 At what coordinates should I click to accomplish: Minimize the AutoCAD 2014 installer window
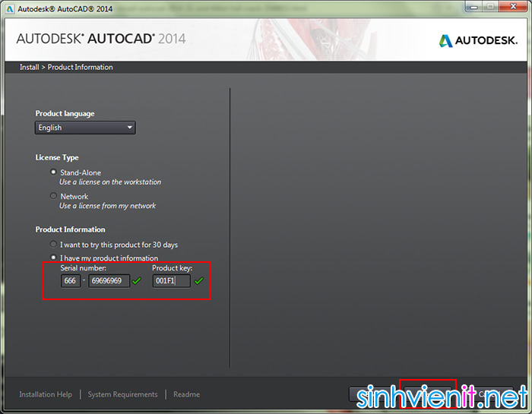tap(474, 7)
